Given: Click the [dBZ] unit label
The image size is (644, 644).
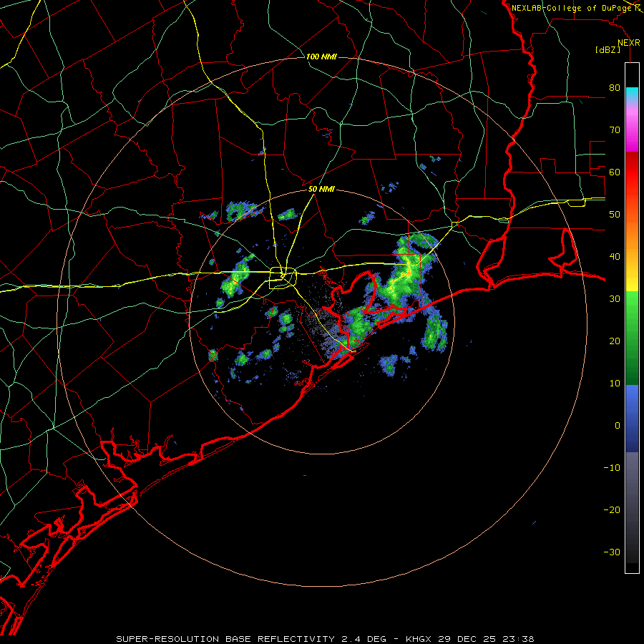Looking at the screenshot, I should (608, 50).
